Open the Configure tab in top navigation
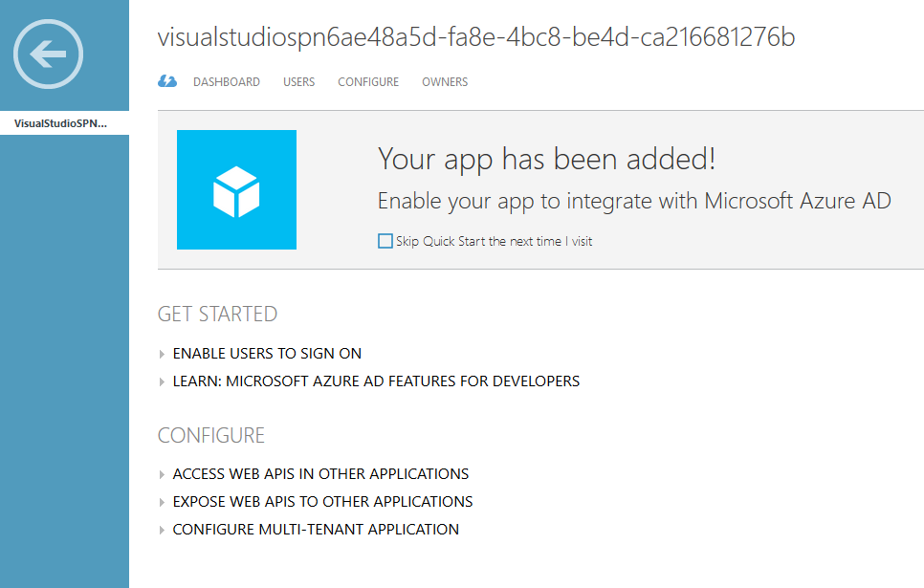The width and height of the screenshot is (924, 588). [368, 82]
